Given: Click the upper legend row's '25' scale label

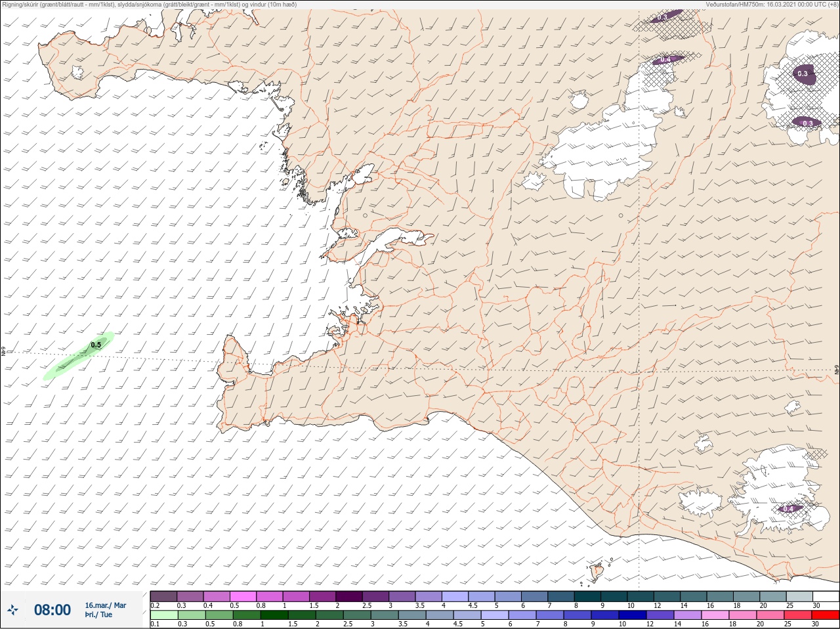Looking at the screenshot, I should (x=789, y=605).
